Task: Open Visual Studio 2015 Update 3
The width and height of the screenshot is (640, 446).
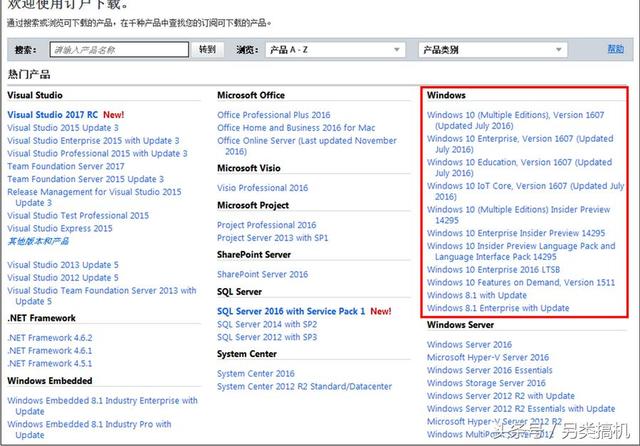Action: click(x=63, y=128)
